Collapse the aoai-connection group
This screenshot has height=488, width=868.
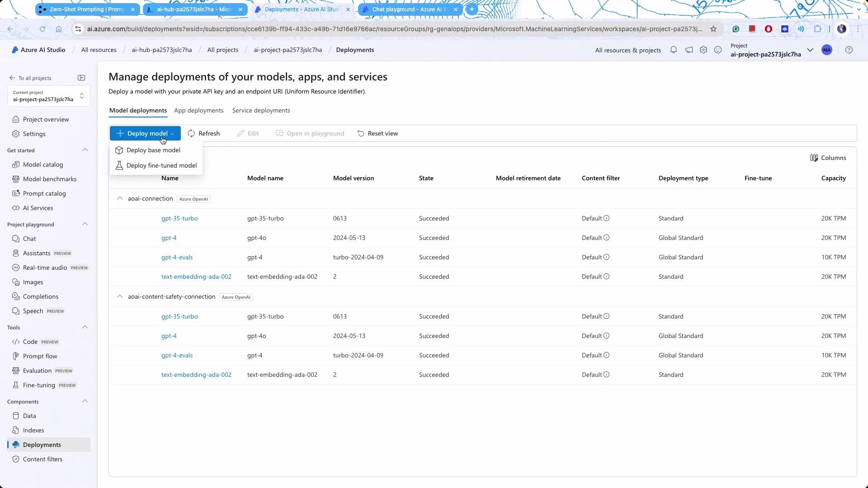pyautogui.click(x=120, y=198)
